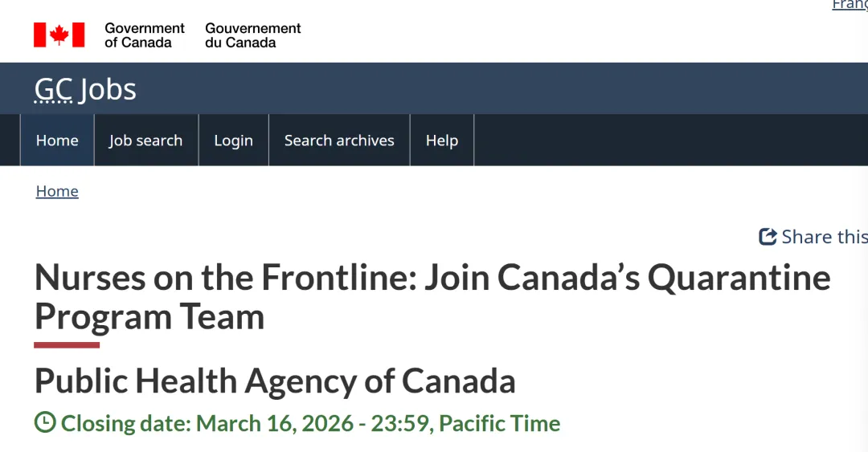
Task: Click the word "Jobs" in site title
Action: 108,89
